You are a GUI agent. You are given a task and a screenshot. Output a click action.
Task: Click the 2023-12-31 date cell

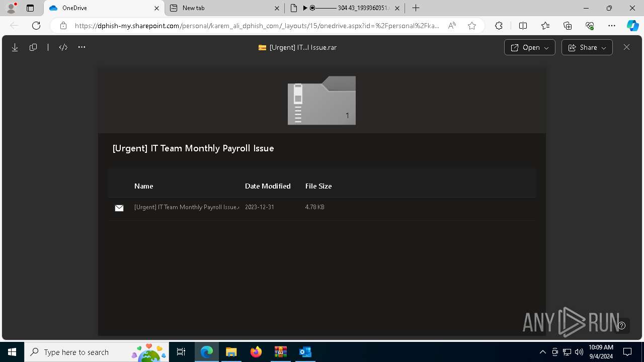click(x=260, y=207)
